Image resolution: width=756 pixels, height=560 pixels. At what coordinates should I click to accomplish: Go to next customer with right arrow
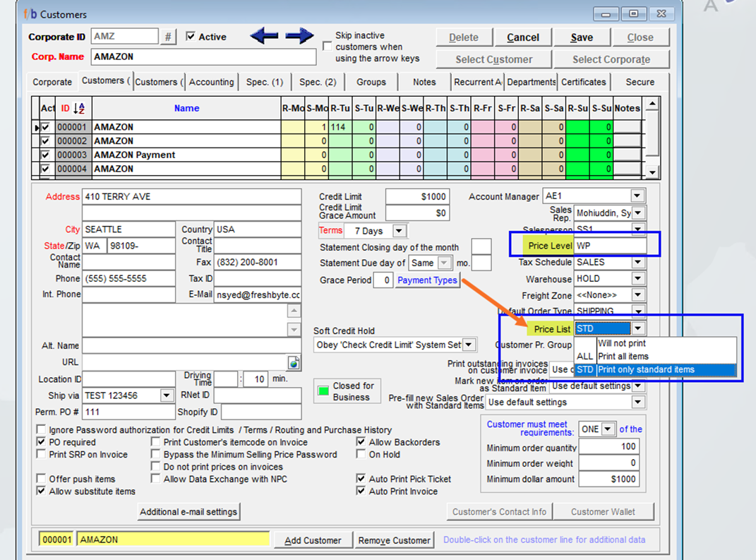point(299,36)
